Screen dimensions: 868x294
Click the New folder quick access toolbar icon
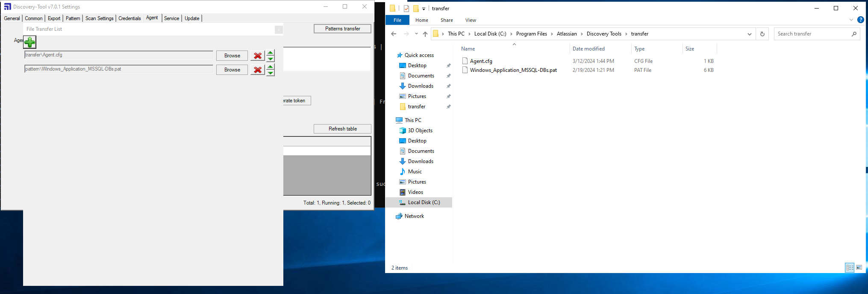point(415,8)
